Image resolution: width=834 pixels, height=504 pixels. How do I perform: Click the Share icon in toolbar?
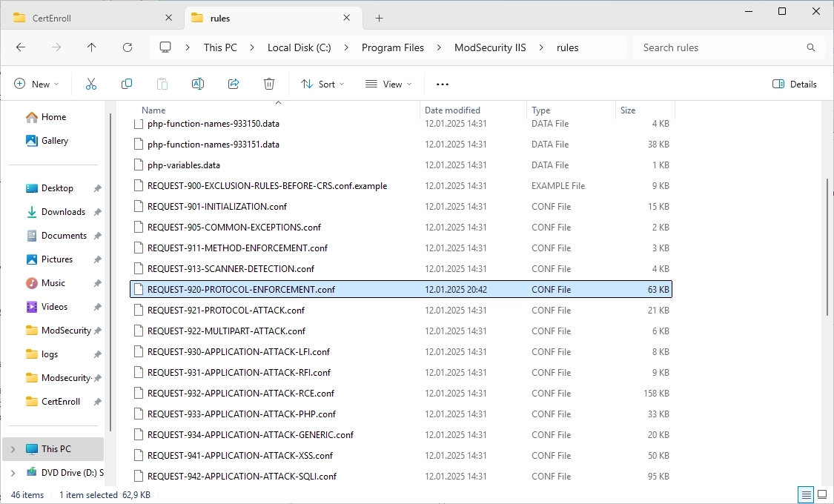pos(234,84)
